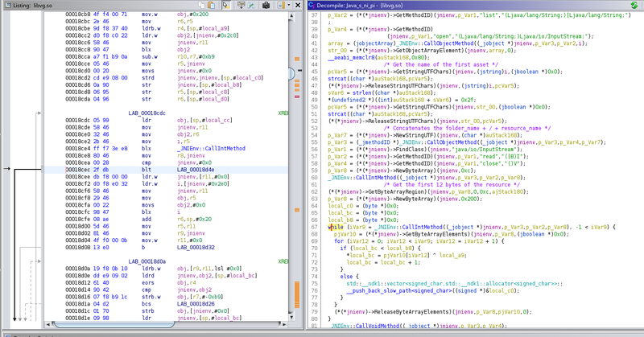Click __aeabi_memclr8 call on line 43
644x337 pixels.
353,57
